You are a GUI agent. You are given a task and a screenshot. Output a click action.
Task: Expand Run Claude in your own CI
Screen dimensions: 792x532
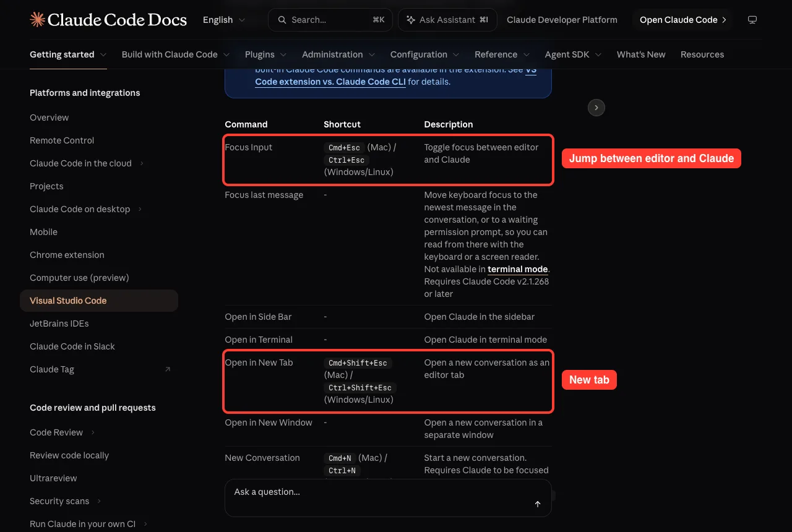pyautogui.click(x=145, y=524)
